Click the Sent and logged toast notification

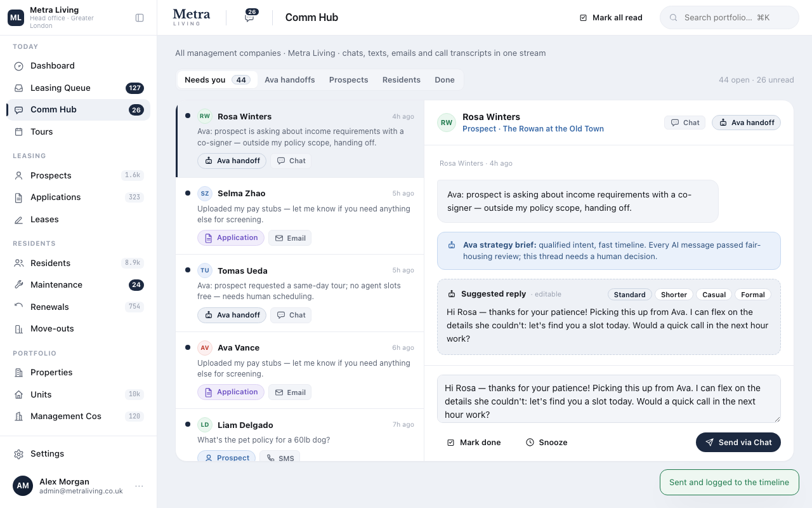tap(730, 483)
